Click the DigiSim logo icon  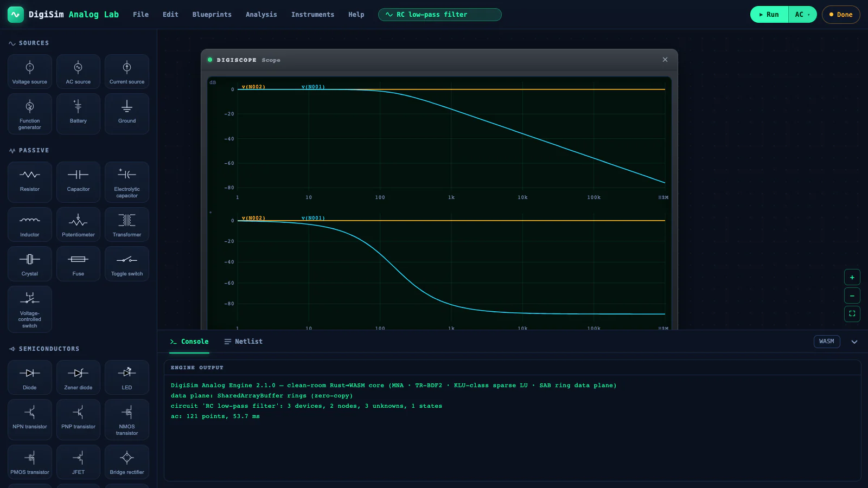click(x=16, y=15)
